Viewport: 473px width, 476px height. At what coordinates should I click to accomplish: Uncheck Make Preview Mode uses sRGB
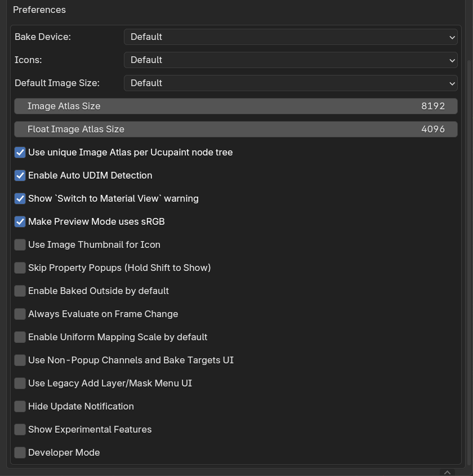20,221
